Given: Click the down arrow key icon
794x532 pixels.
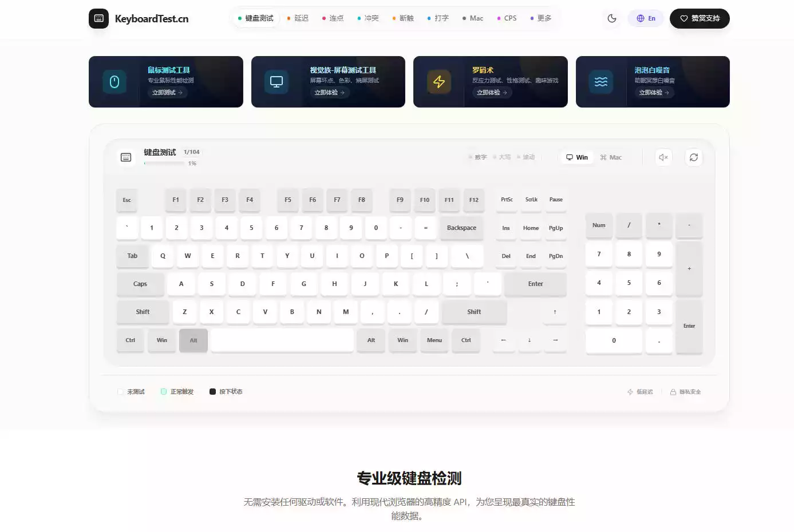Looking at the screenshot, I should click(530, 340).
